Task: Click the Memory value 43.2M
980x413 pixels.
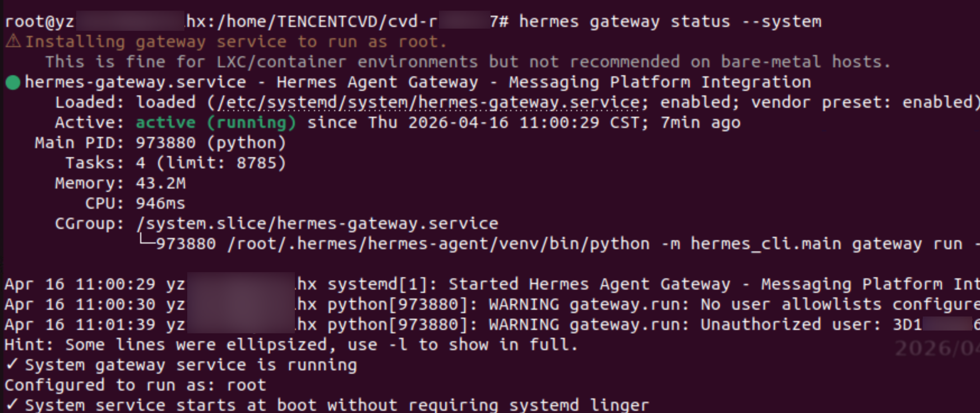Action: coord(160,183)
